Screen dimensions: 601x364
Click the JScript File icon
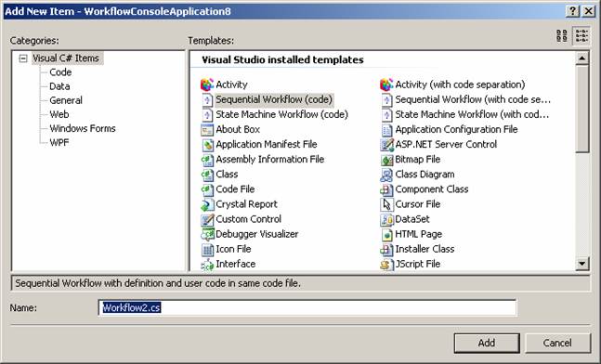pyautogui.click(x=386, y=264)
